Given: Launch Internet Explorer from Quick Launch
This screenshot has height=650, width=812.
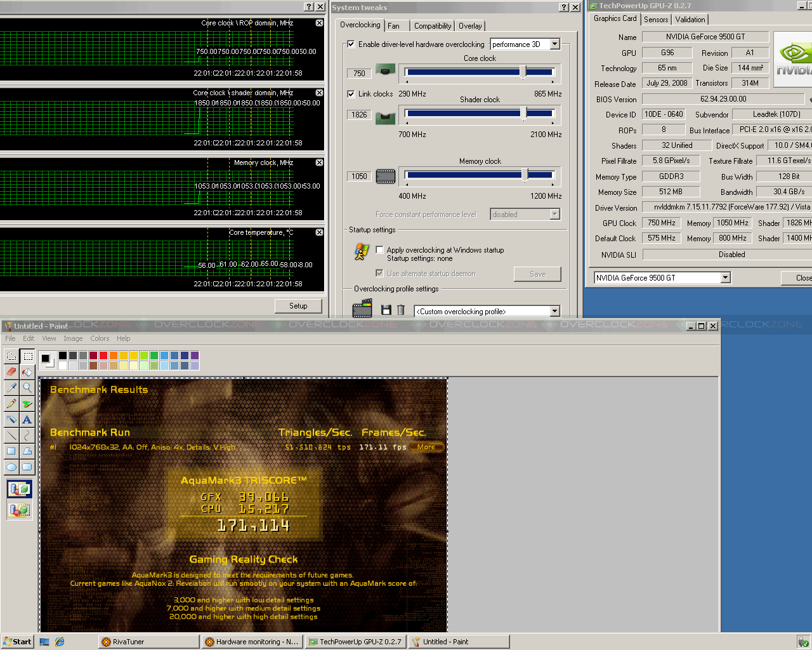Looking at the screenshot, I should pyautogui.click(x=60, y=642).
